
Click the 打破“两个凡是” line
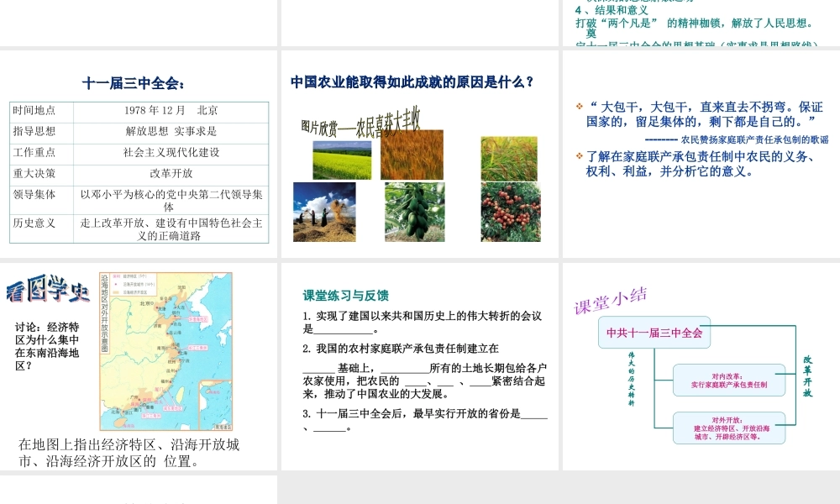[x=695, y=23]
